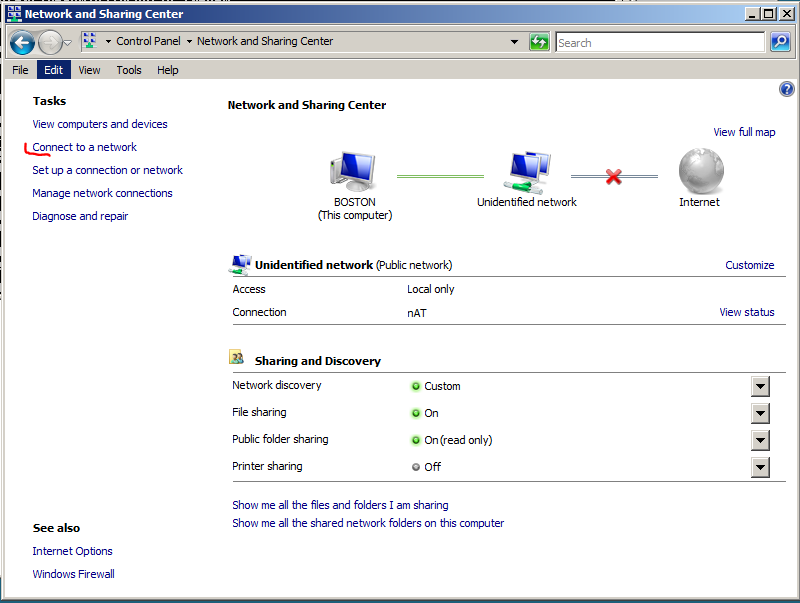Maximize the Network and Sharing Center window
Screen dimensions: 800x603
(x=769, y=14)
